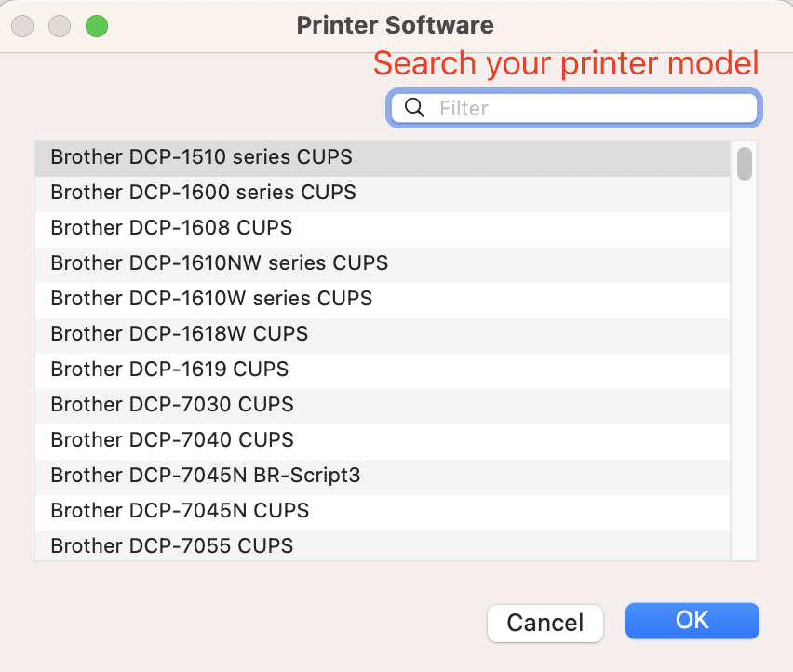793x672 pixels.
Task: Click the list's vertical scrollbar thumb
Action: 744,164
